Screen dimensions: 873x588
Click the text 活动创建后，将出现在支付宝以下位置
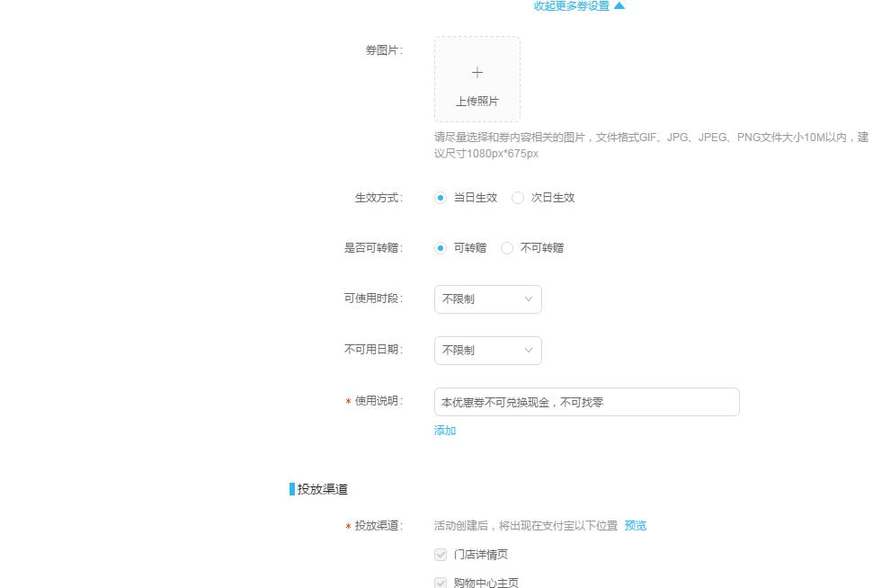(x=526, y=526)
